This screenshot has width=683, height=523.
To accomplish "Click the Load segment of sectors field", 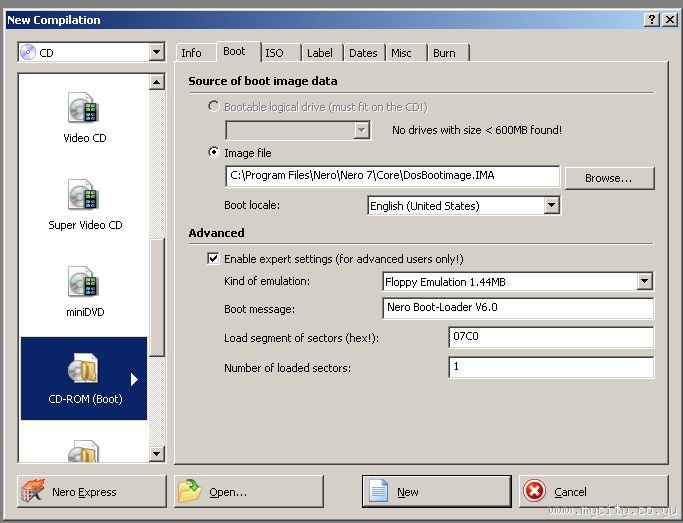I will click(551, 337).
